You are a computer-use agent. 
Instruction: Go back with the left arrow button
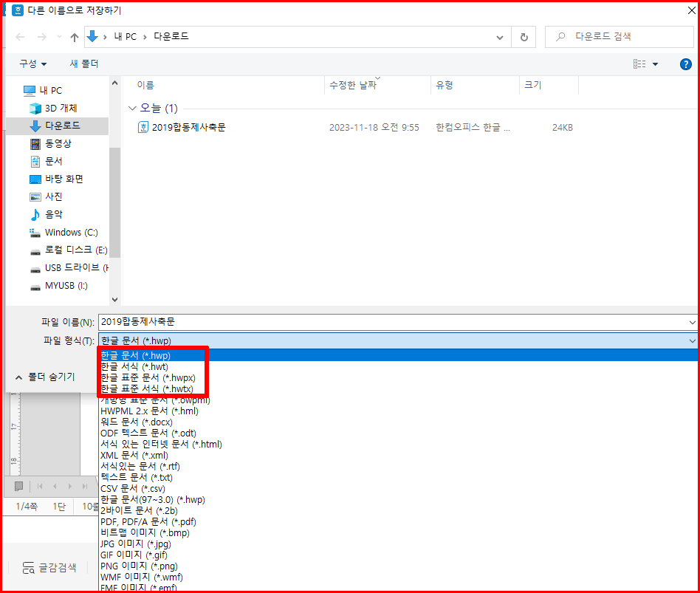pos(20,37)
